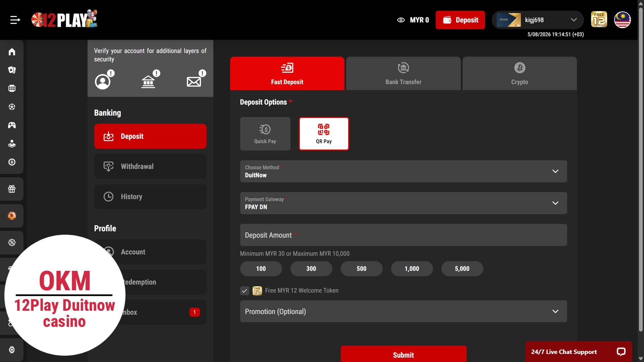Open History in the Banking menu

tap(150, 197)
